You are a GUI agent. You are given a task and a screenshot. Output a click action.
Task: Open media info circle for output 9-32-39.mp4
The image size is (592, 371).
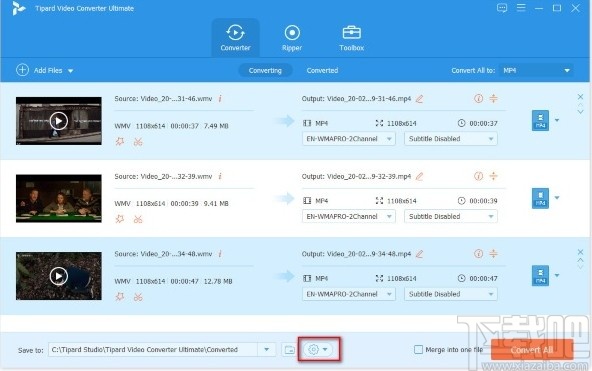coord(478,176)
